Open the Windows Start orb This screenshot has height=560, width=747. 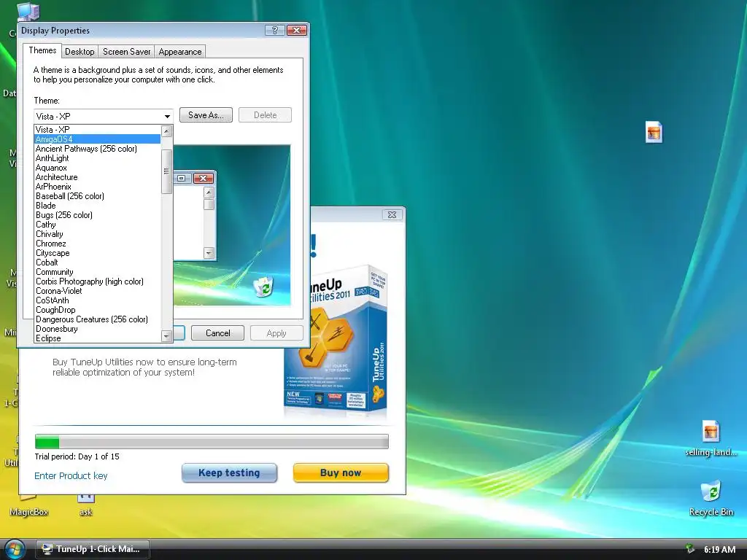click(15, 549)
